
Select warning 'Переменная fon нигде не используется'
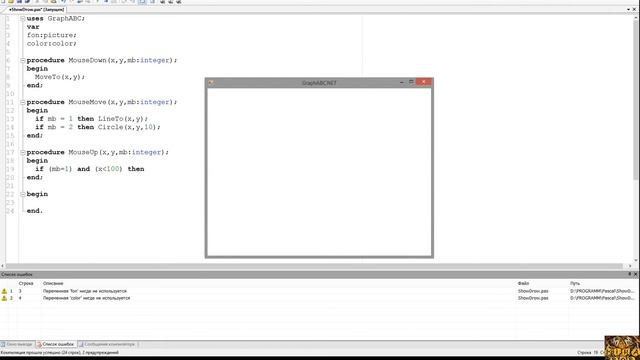tap(85, 291)
